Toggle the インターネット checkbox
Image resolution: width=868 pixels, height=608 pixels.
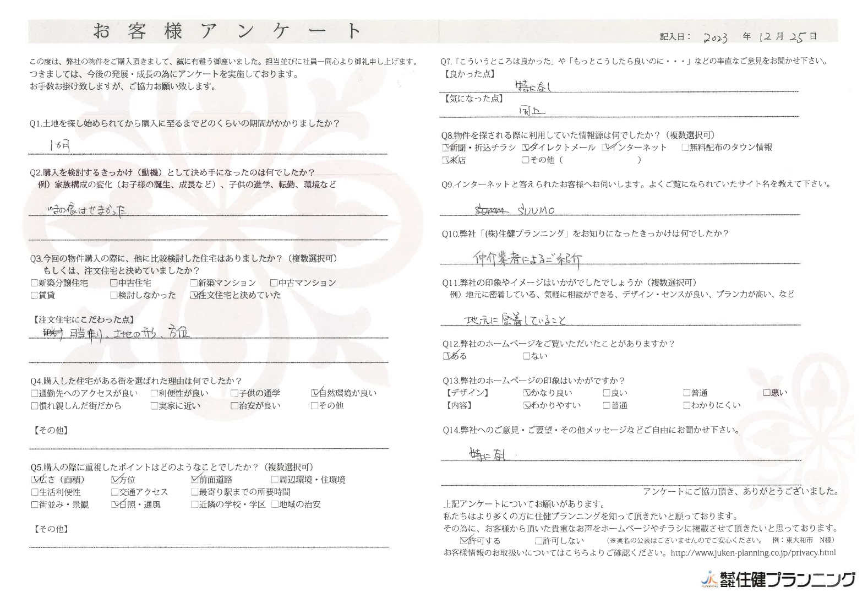point(605,148)
